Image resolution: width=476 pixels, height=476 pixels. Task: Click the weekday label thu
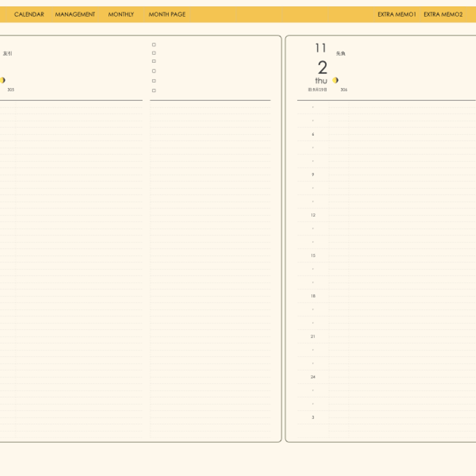pos(321,81)
